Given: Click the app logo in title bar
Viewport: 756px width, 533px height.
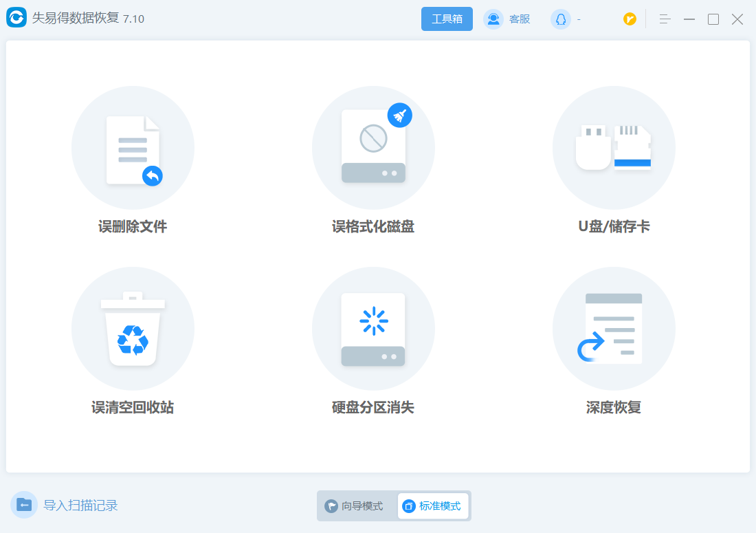Looking at the screenshot, I should [16, 19].
